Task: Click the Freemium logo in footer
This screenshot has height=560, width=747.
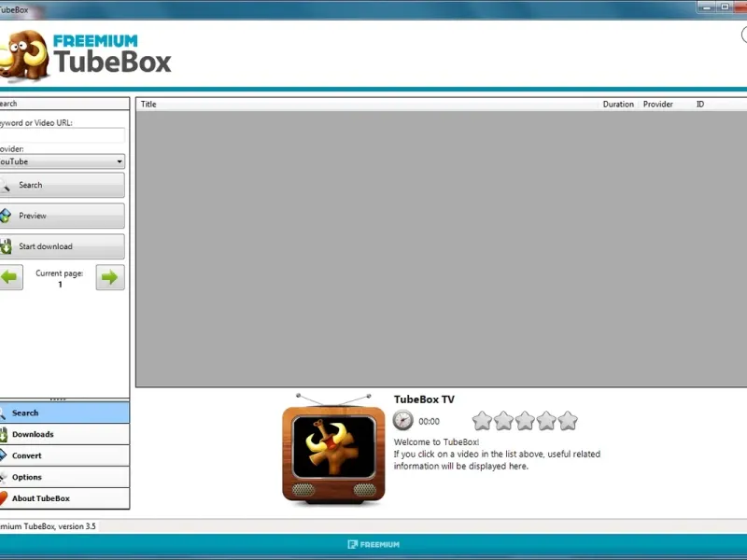Action: pos(373,544)
